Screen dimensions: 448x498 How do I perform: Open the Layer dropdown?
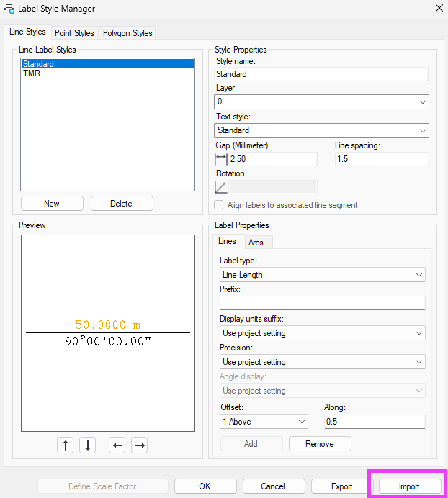click(x=321, y=102)
